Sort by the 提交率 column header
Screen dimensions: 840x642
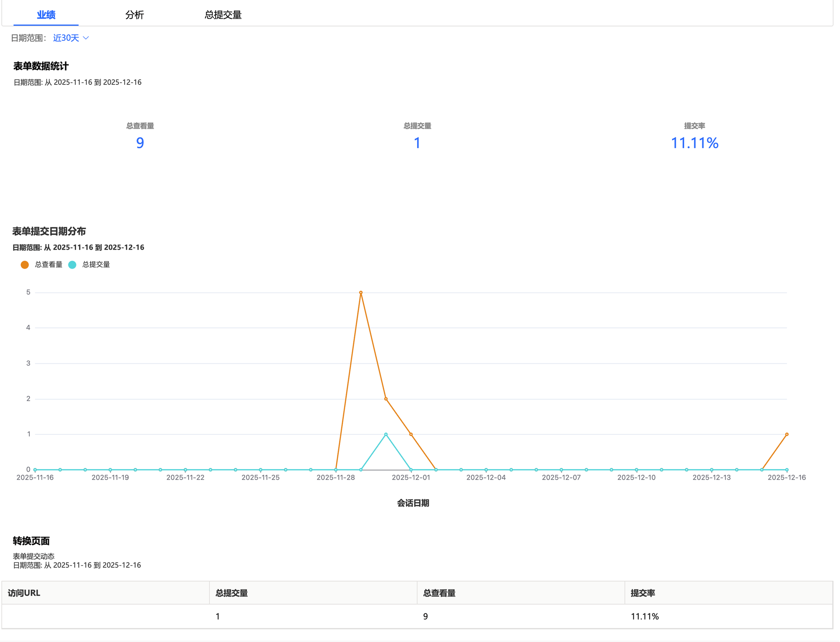click(643, 593)
